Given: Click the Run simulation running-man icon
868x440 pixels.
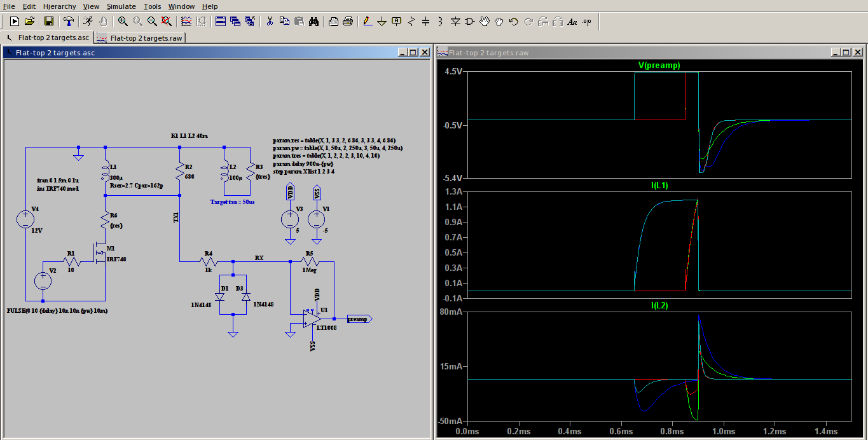Looking at the screenshot, I should (88, 21).
